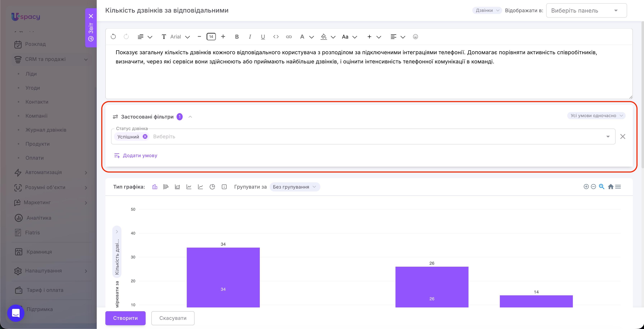Click the Статус дзвінка select field
644x329 pixels.
(363, 136)
